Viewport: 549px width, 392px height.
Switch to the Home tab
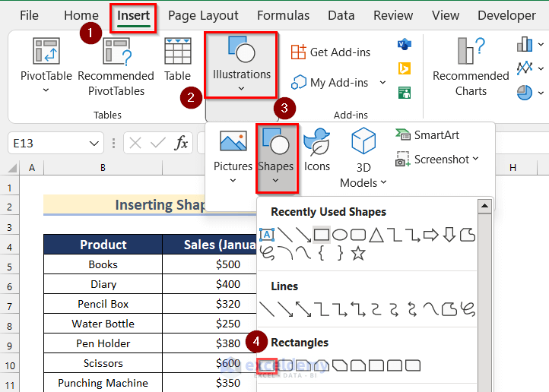81,15
